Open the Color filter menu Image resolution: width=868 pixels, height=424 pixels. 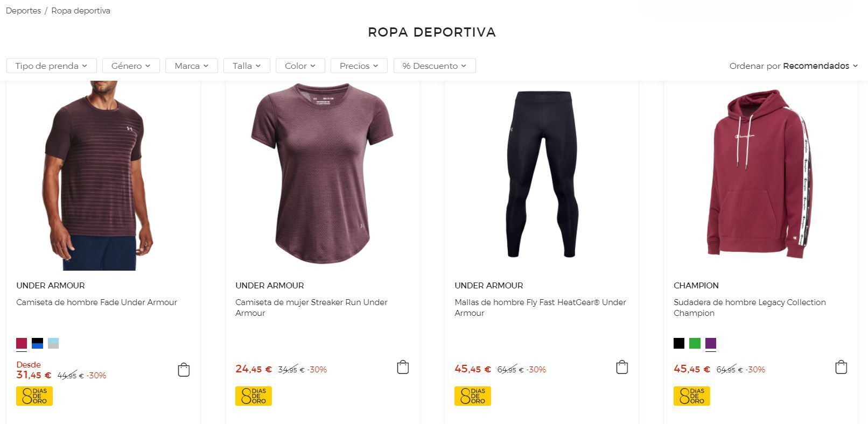click(299, 65)
